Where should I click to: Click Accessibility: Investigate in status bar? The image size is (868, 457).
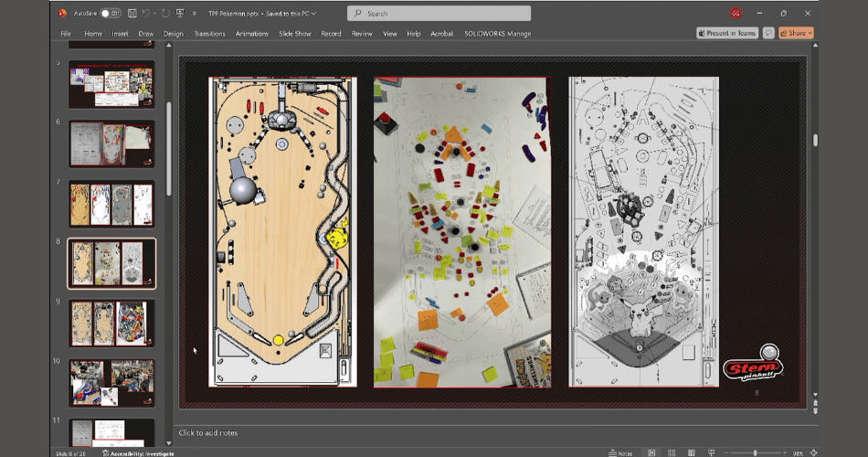[x=138, y=453]
